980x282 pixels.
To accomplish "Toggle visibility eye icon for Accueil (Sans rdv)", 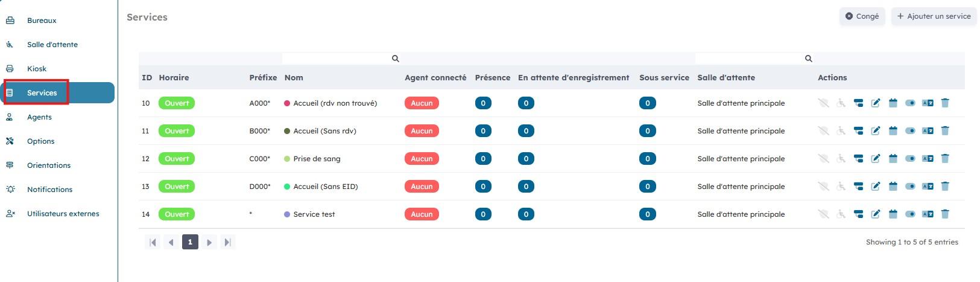I will [823, 131].
